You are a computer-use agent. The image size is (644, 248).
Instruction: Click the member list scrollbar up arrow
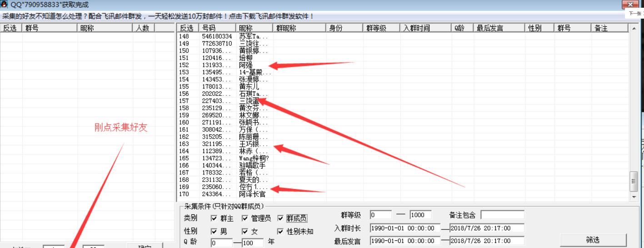click(x=634, y=28)
